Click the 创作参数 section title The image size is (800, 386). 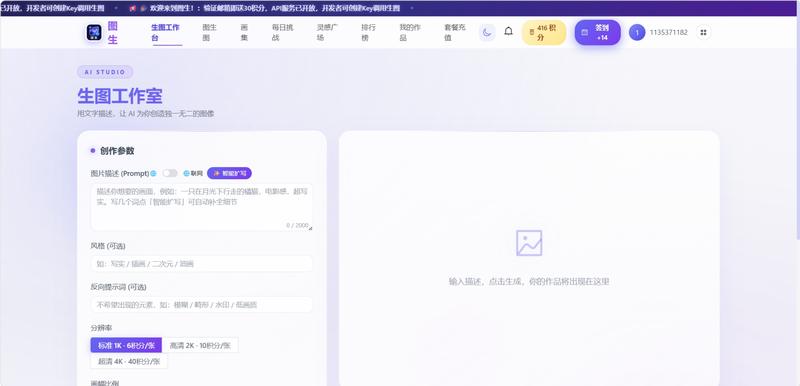coord(117,151)
